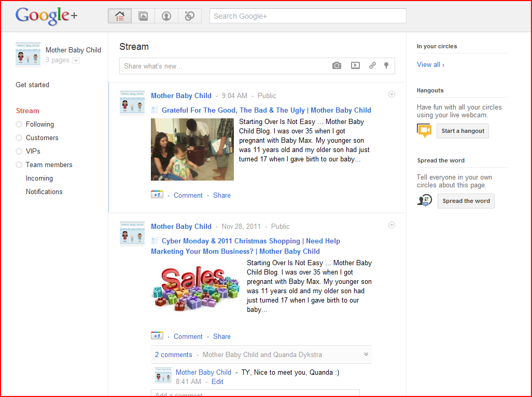
Task: Click the Nov 28, 2011 post timestamp
Action: tap(241, 226)
